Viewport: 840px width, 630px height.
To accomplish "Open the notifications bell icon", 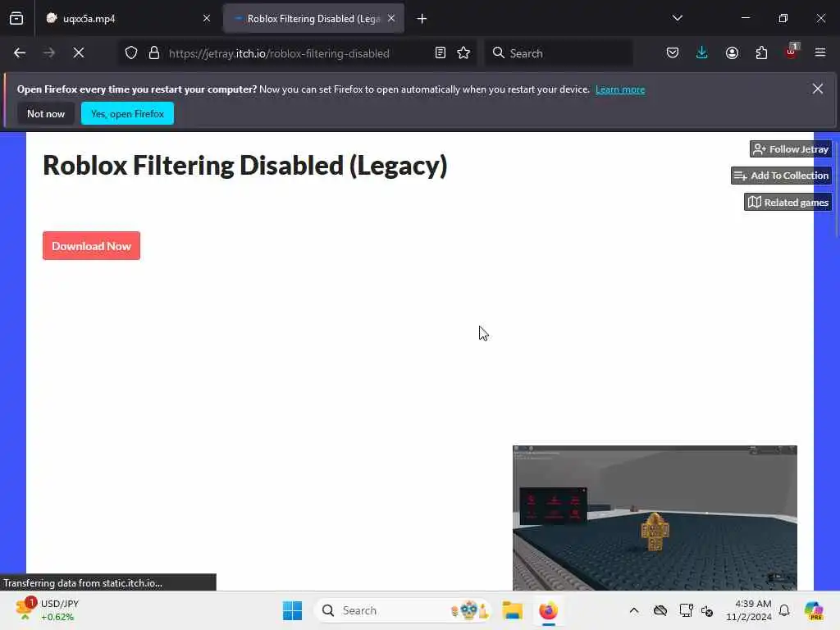I will 784,610.
